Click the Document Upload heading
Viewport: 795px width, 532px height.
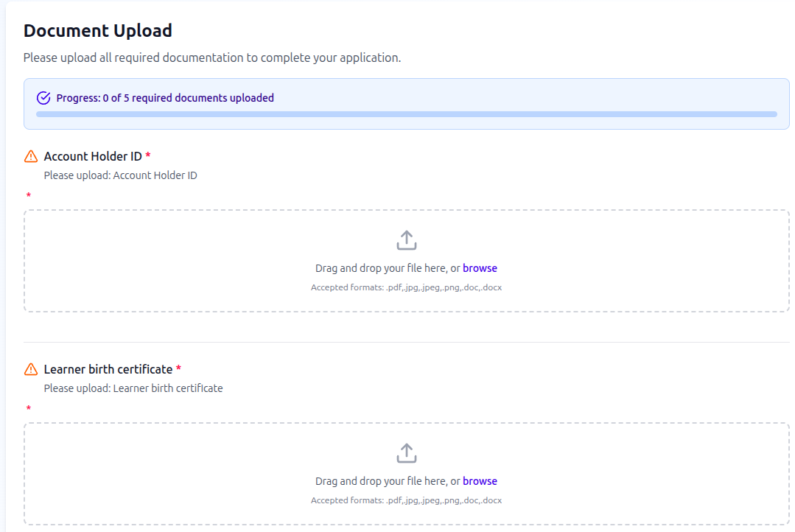pyautogui.click(x=98, y=31)
